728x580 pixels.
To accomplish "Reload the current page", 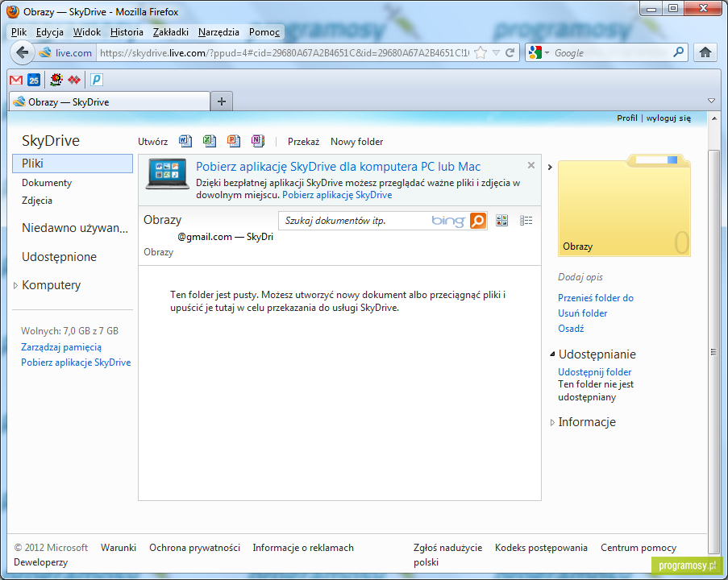I will pyautogui.click(x=510, y=52).
